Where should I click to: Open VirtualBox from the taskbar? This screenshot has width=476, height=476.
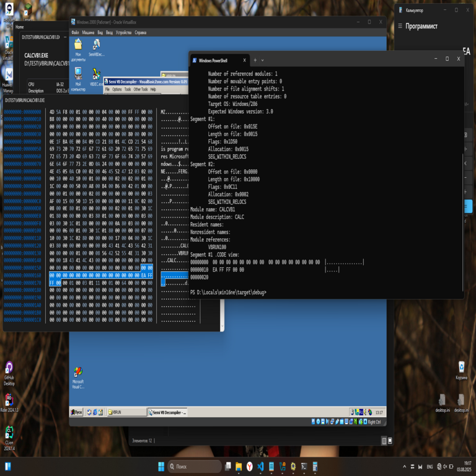(x=283, y=466)
